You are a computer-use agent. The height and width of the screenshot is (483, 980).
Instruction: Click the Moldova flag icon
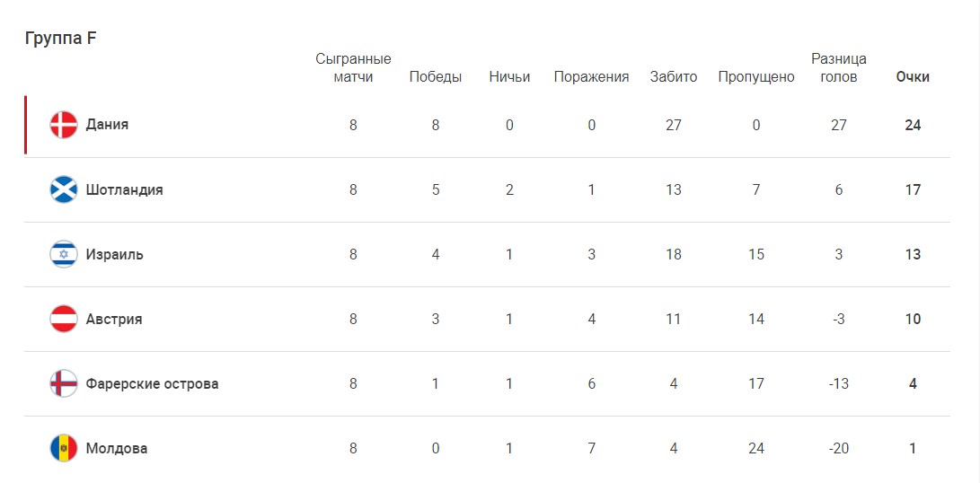[64, 448]
